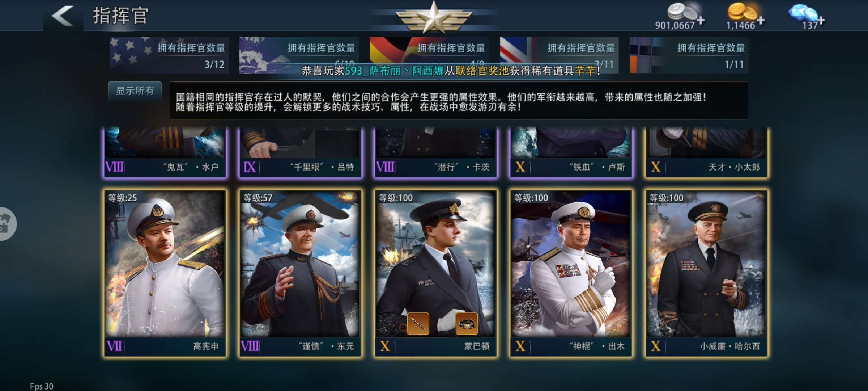This screenshot has width=868, height=391.
Task: Click the 显示所有 button
Action: pos(135,91)
